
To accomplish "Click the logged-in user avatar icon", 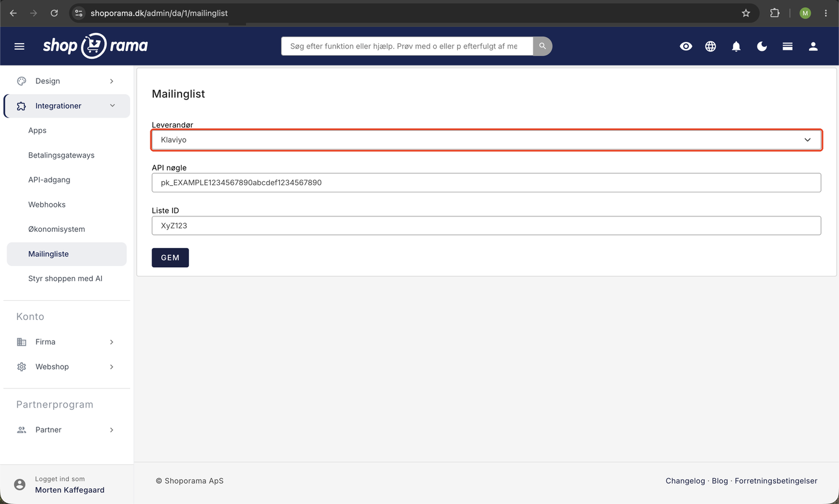I will point(20,484).
